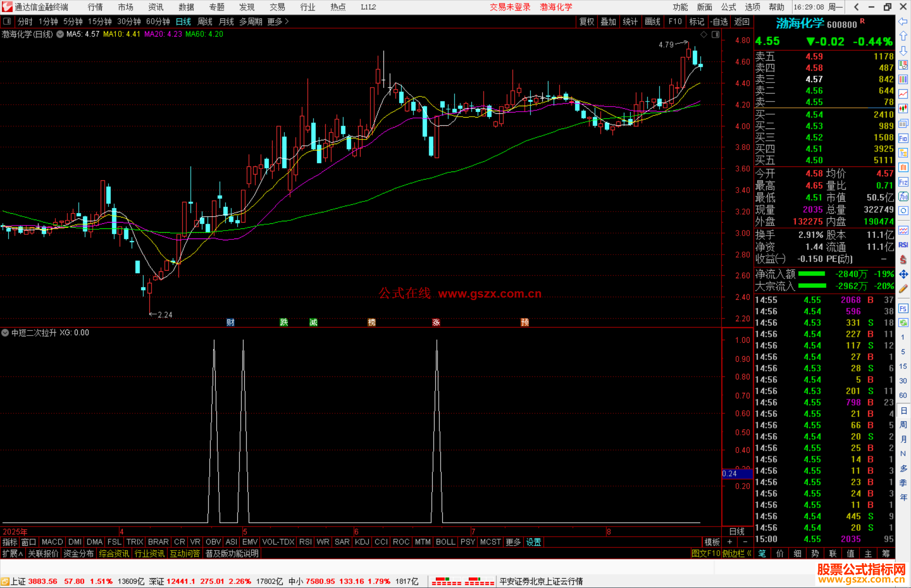Click the stacked news windows sidebar icon
The width and height of the screenshot is (911, 588).
click(x=903, y=124)
